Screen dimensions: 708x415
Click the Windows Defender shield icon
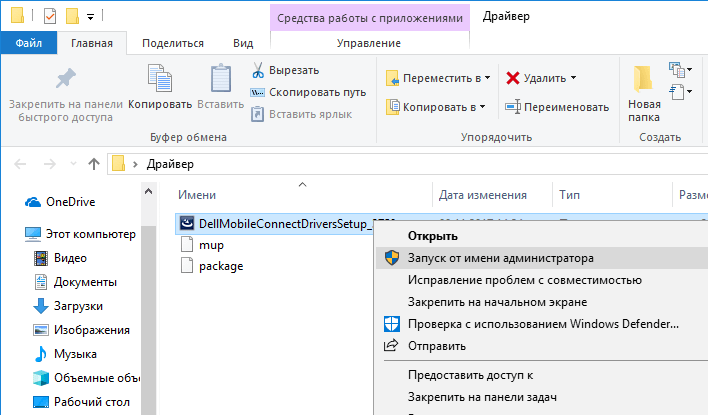(x=392, y=324)
